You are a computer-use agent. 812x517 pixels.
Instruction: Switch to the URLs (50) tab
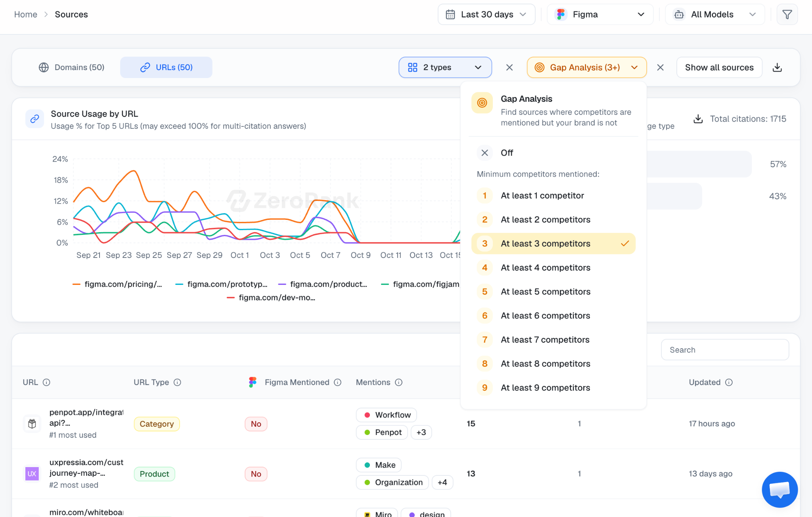click(166, 67)
